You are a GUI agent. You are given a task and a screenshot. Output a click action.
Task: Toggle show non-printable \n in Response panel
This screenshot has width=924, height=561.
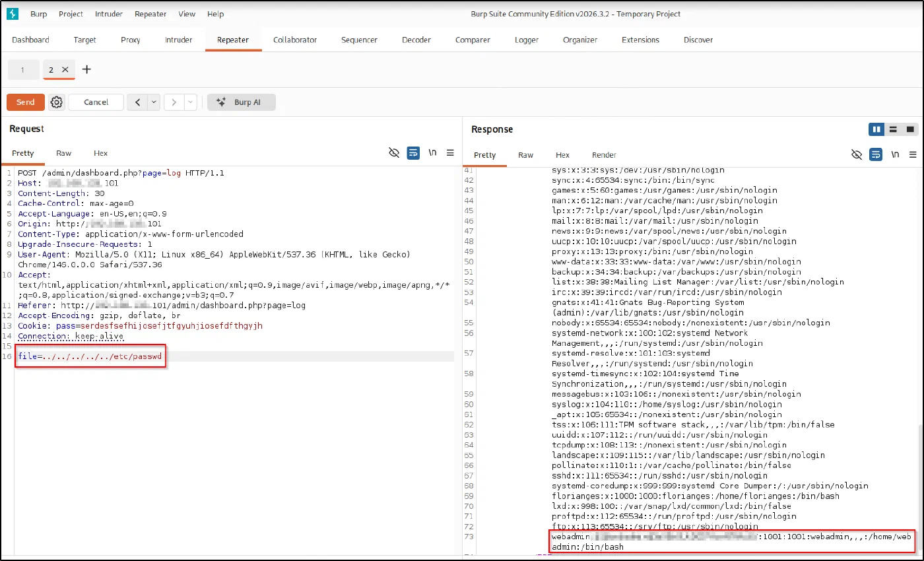pos(895,154)
